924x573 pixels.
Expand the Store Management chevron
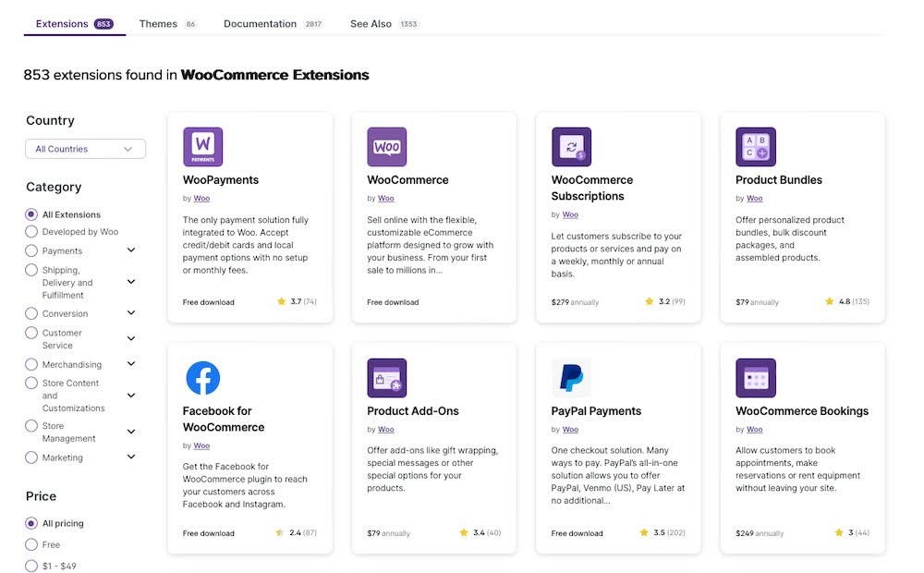pos(131,432)
